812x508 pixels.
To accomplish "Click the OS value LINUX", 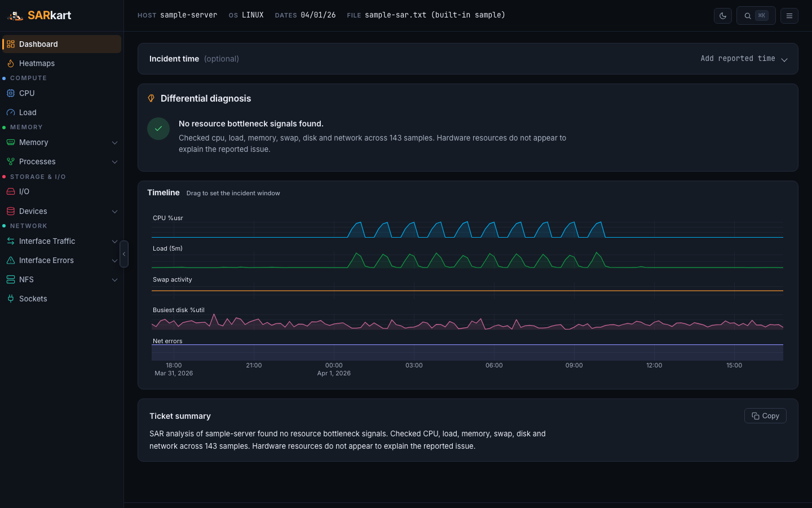I will 253,15.
